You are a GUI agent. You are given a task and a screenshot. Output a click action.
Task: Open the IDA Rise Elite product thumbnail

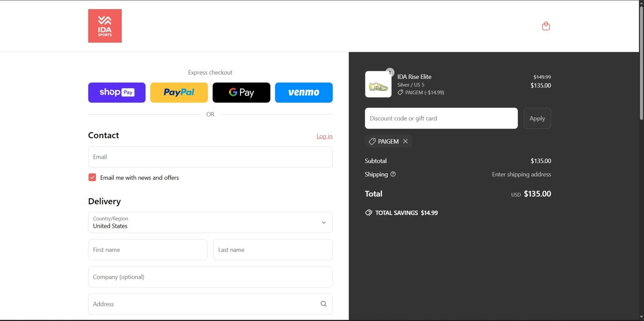coord(378,84)
